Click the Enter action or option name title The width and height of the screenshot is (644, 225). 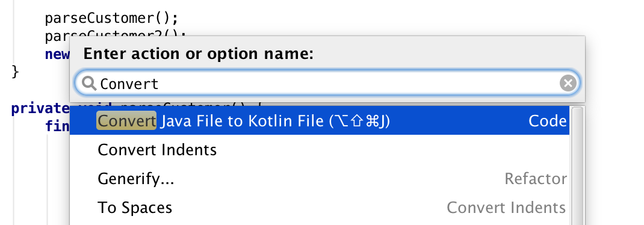coord(199,54)
